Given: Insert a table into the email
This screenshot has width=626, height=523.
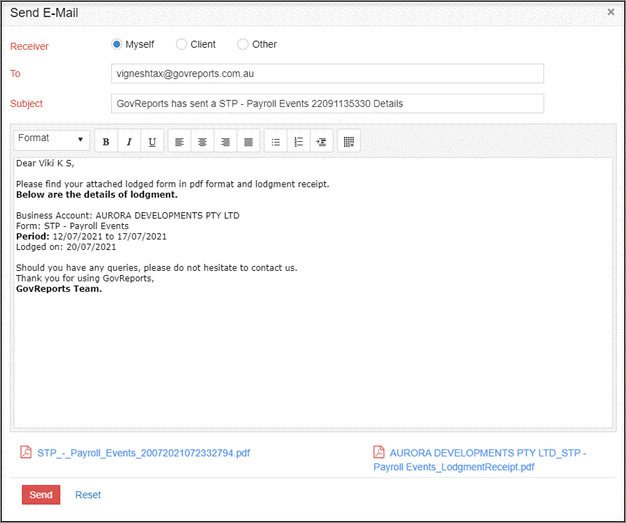Looking at the screenshot, I should pyautogui.click(x=349, y=142).
